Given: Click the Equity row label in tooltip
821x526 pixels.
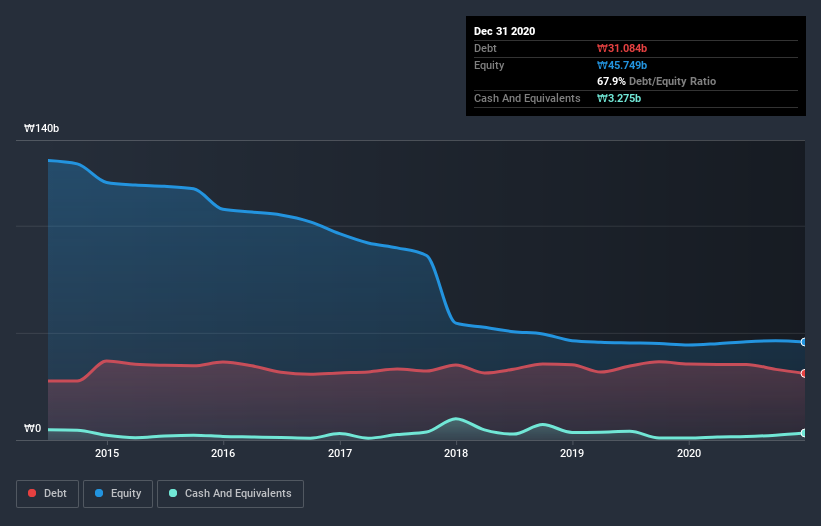Looking at the screenshot, I should click(489, 65).
